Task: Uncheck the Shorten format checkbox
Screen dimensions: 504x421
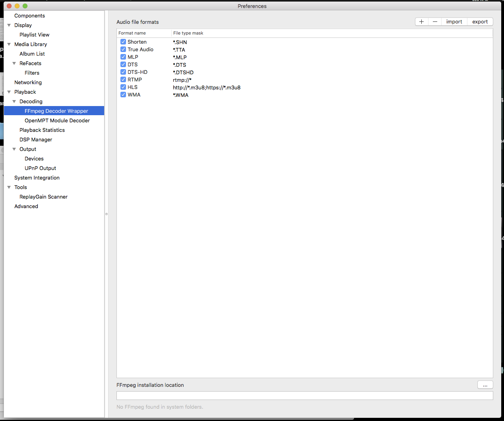Action: (123, 42)
